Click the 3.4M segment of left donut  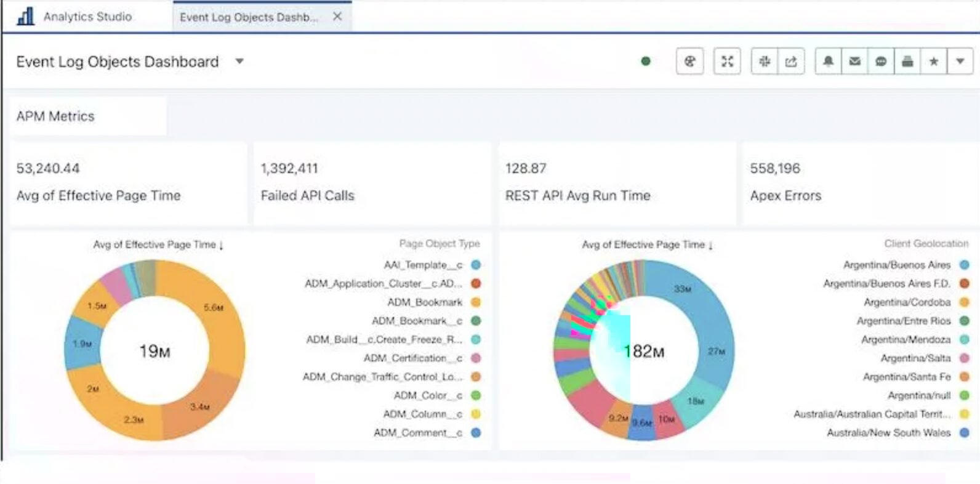pyautogui.click(x=201, y=406)
